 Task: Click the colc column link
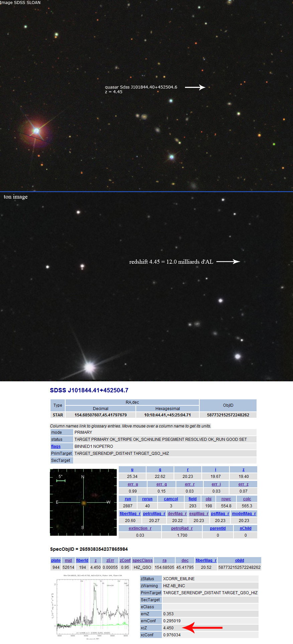click(247, 499)
